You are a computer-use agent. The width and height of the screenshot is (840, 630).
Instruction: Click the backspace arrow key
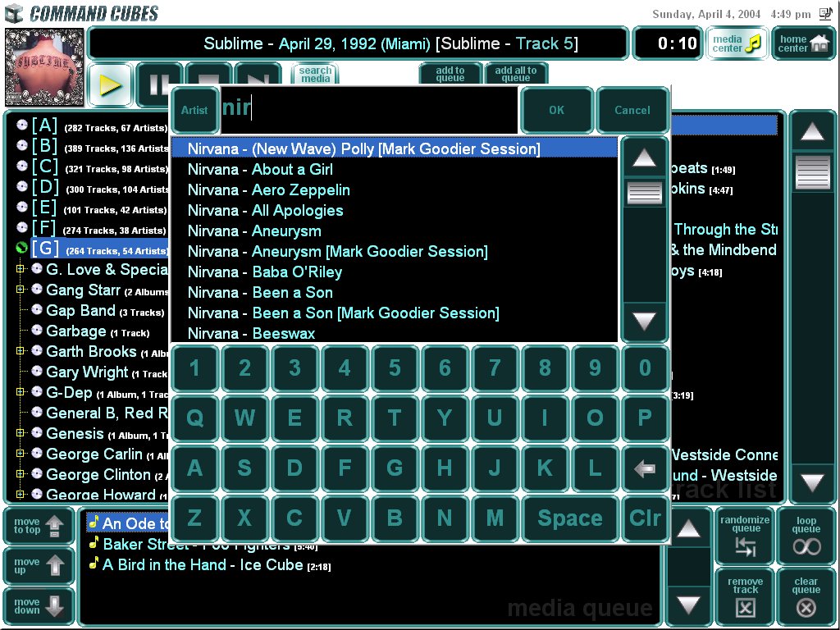(x=645, y=468)
